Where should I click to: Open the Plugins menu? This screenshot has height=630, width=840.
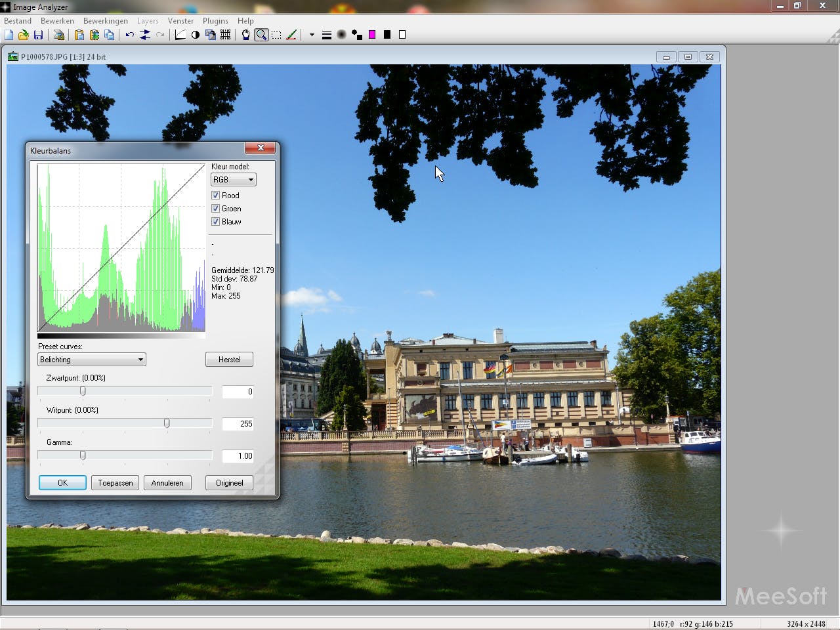pos(215,20)
